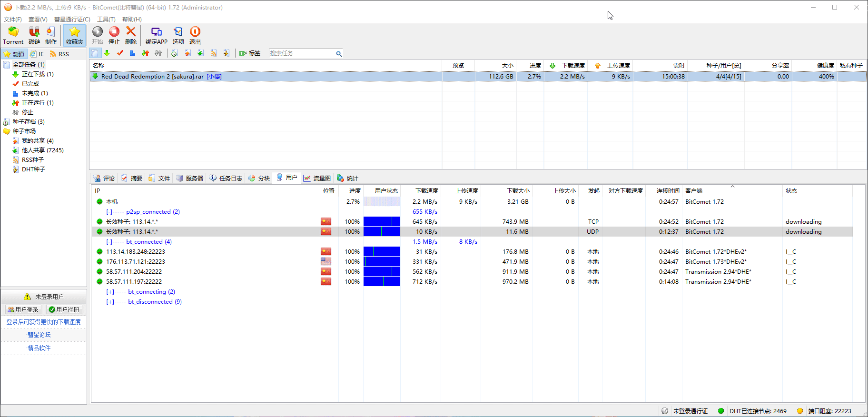Select 正在下载 (1) tree item
The image size is (868, 417).
(x=38, y=74)
